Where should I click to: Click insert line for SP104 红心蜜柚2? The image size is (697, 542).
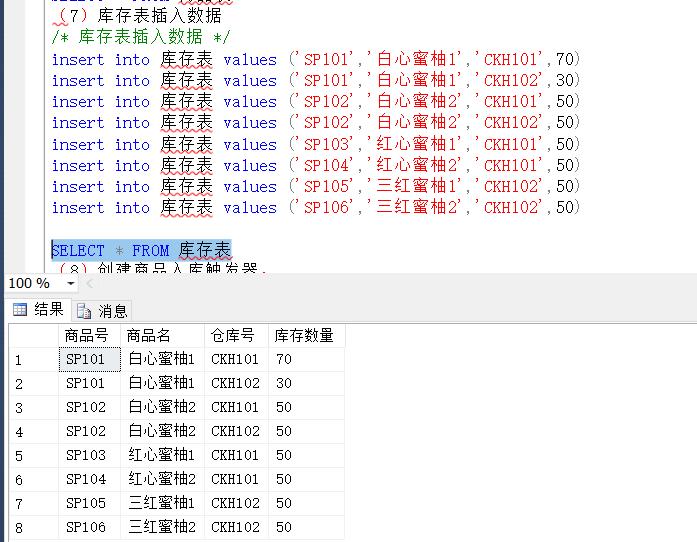point(316,165)
